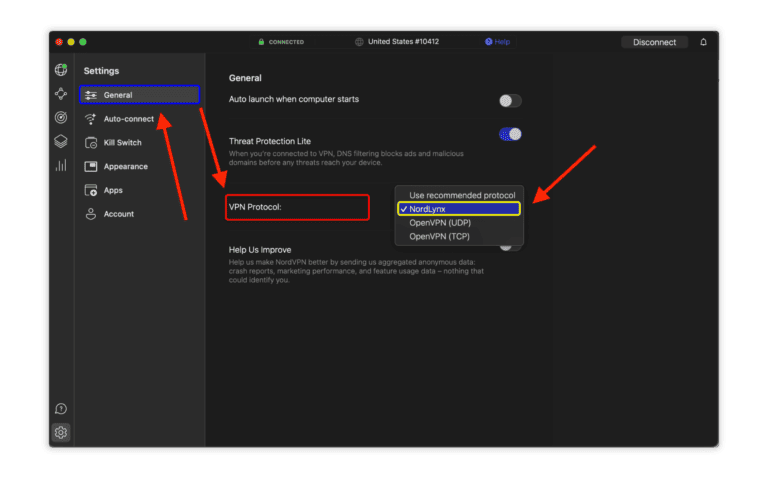The image size is (768, 478).
Task: Click the stacked layers icon
Action: [61, 141]
